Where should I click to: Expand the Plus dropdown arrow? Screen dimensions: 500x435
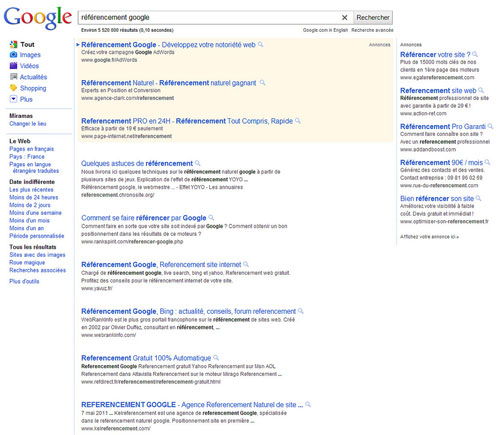(x=13, y=99)
